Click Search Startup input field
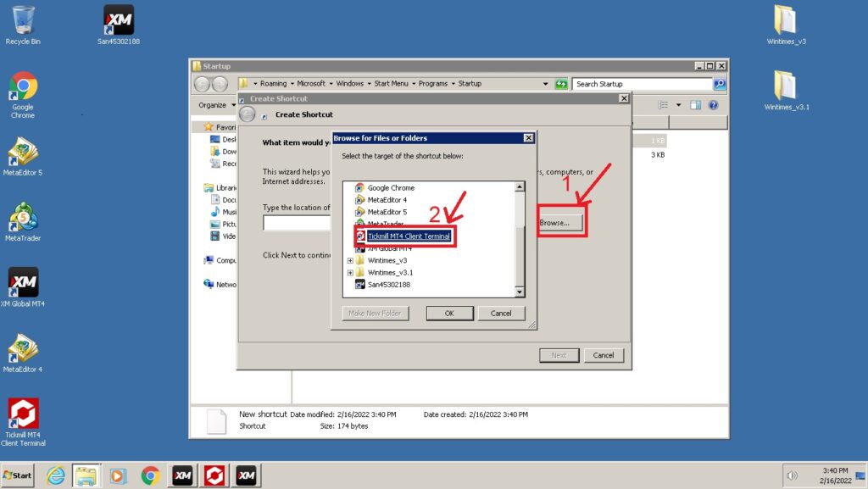This screenshot has height=489, width=868. click(643, 84)
